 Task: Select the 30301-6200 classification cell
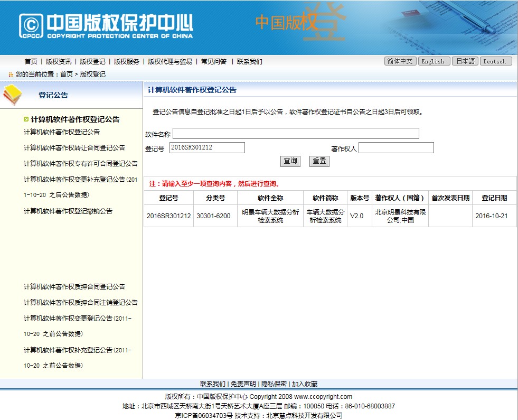[x=215, y=216]
